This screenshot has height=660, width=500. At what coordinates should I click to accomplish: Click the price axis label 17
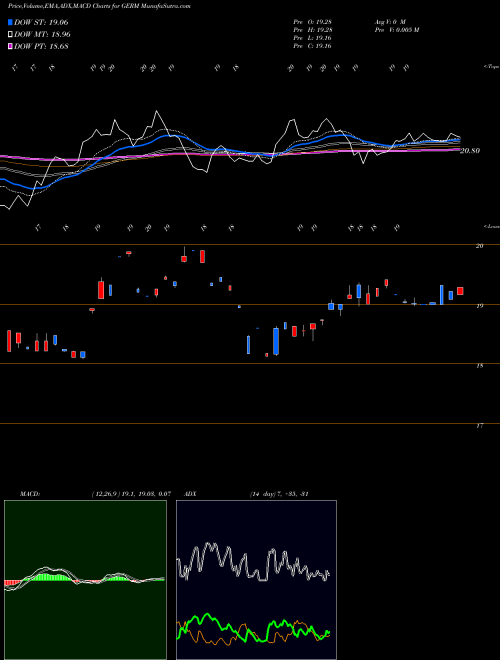pos(479,426)
